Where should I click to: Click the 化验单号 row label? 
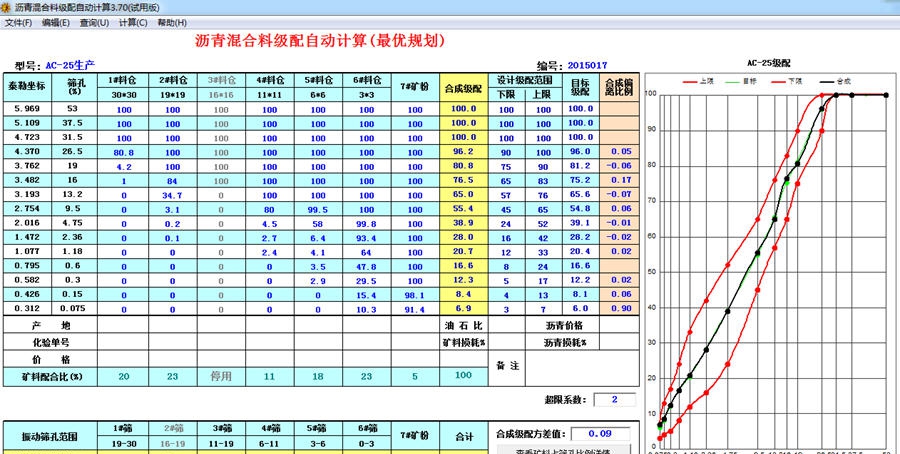coord(51,343)
